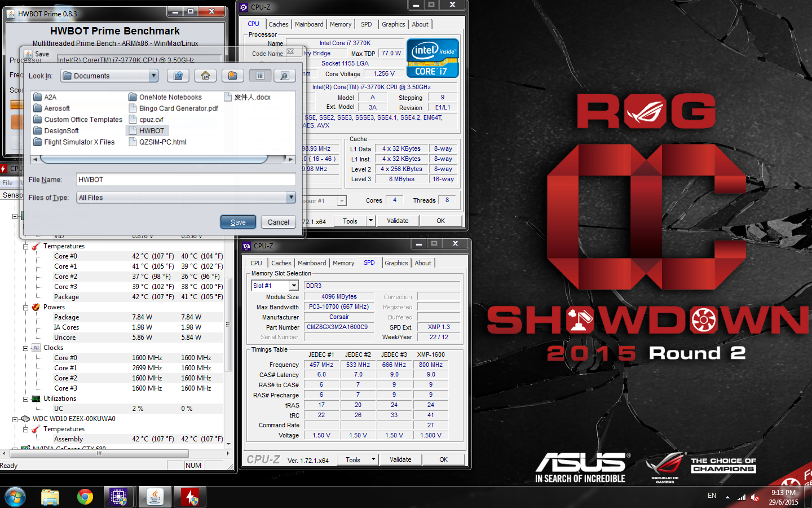This screenshot has height=508, width=812.
Task: Click the Intel Core i7 logo
Action: [x=433, y=58]
